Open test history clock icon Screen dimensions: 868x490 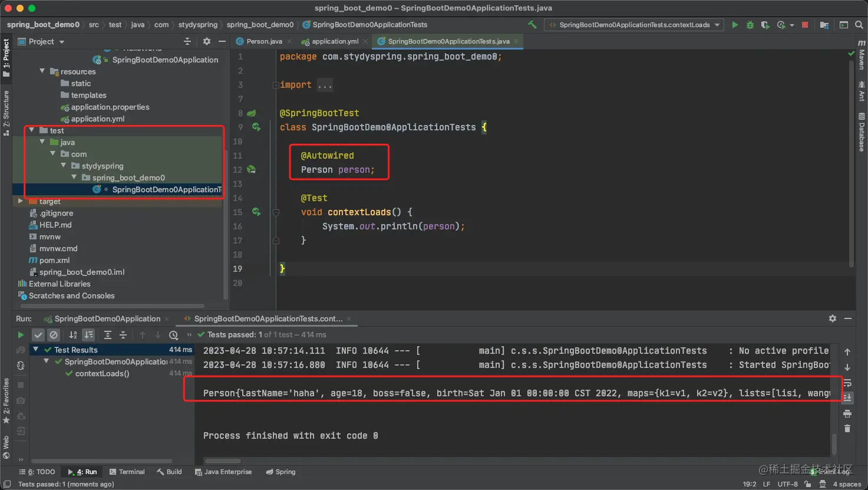click(x=173, y=335)
